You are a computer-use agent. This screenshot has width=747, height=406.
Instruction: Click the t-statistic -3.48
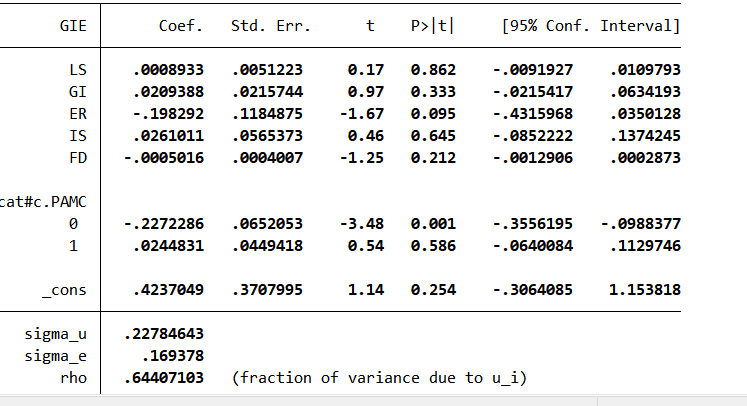365,224
